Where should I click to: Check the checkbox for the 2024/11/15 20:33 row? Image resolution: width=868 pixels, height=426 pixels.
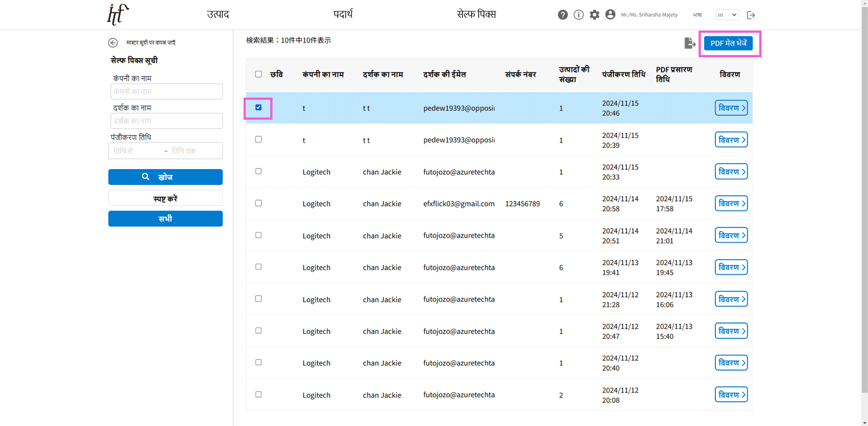point(258,171)
